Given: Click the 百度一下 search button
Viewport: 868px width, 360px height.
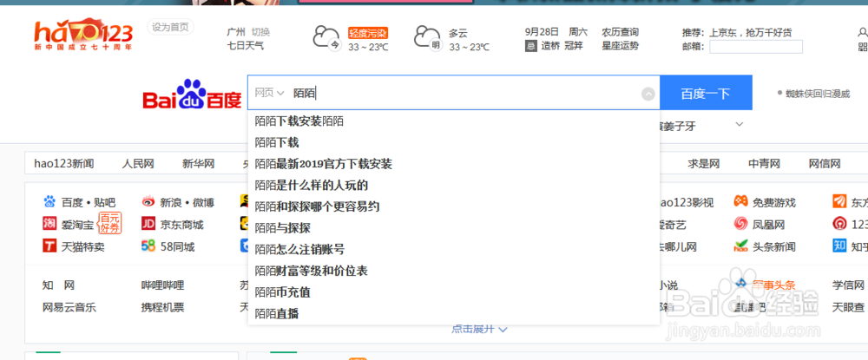Looking at the screenshot, I should [x=706, y=93].
